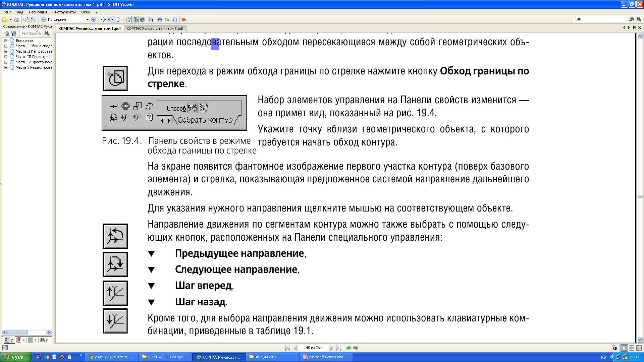Open recent files dropdown arrow beside folder icon
The height and width of the screenshot is (362, 644).
pos(10,19)
